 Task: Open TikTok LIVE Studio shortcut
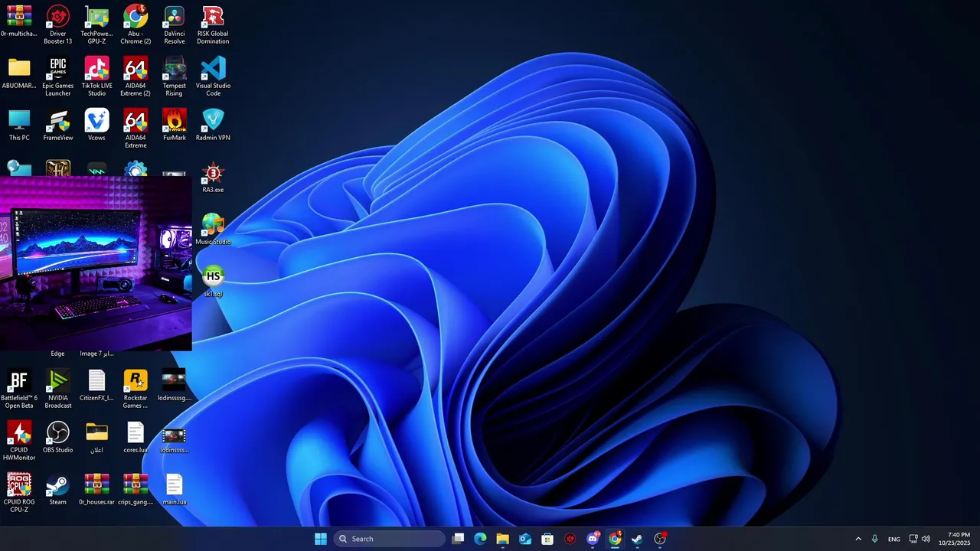point(96,77)
